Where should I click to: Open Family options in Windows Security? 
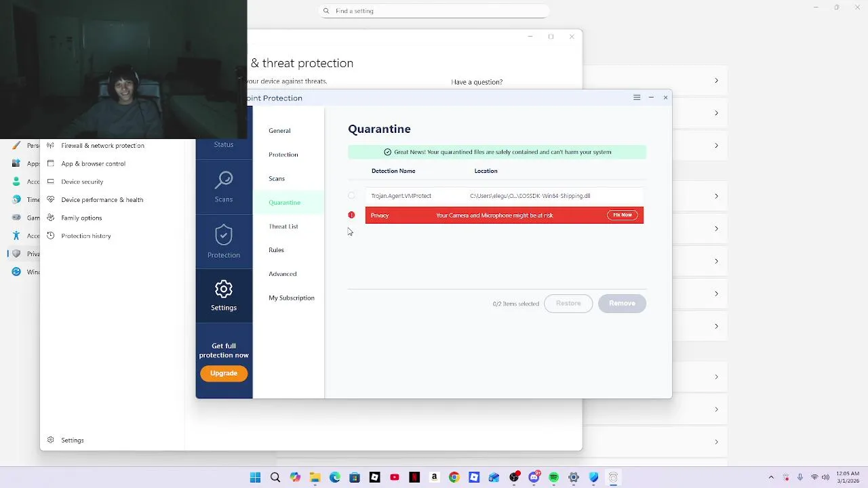tap(81, 218)
